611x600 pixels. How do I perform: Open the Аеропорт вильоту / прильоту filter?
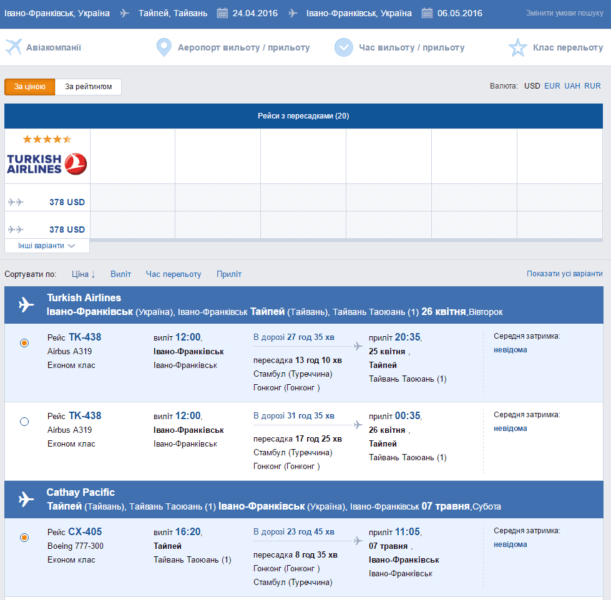(x=244, y=48)
